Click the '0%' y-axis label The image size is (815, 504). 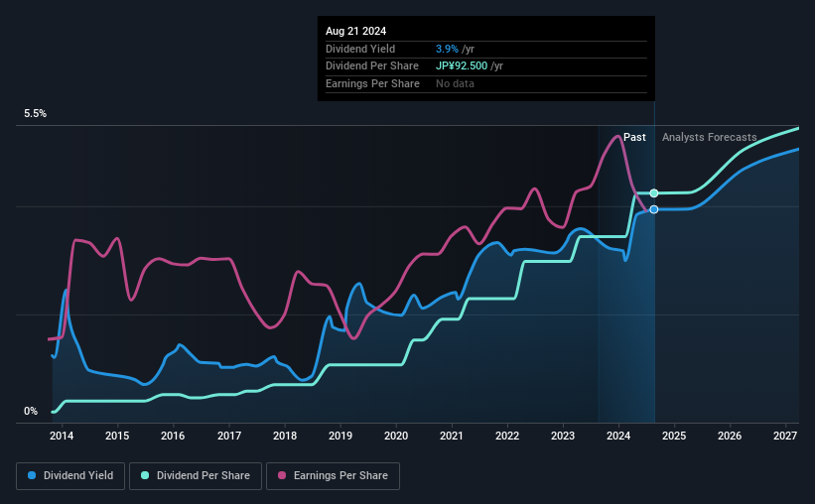[x=31, y=412]
